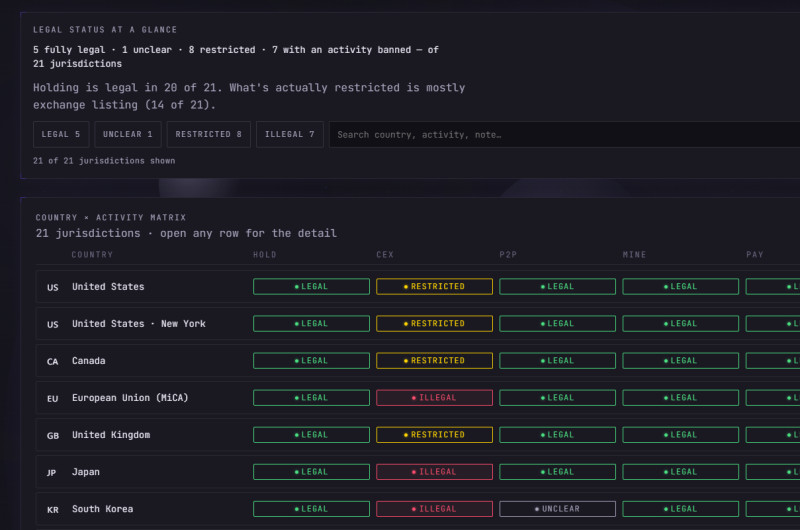Click European Union P2P LEGAL badge
Image resolution: width=800 pixels, height=530 pixels.
pos(557,398)
